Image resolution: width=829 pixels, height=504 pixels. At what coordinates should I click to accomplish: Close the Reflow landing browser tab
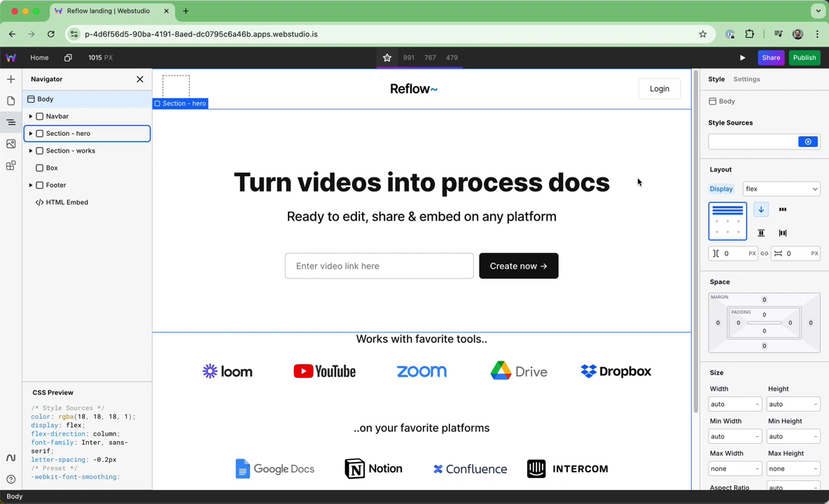167,11
